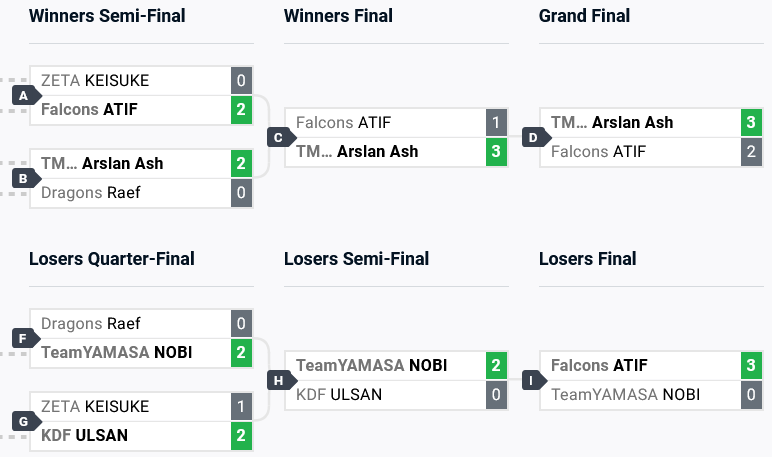The image size is (772, 457).
Task: Click the Grand Final heading
Action: (585, 16)
